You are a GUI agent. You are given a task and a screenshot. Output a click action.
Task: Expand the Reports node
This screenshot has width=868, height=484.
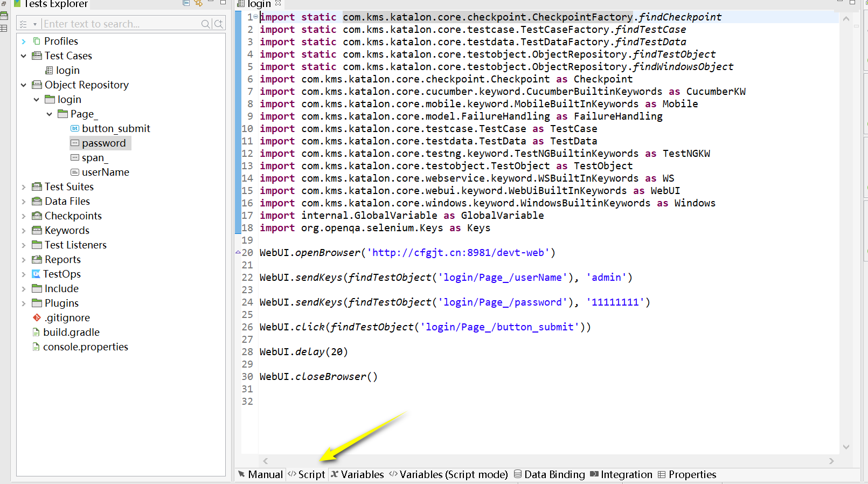(x=23, y=259)
